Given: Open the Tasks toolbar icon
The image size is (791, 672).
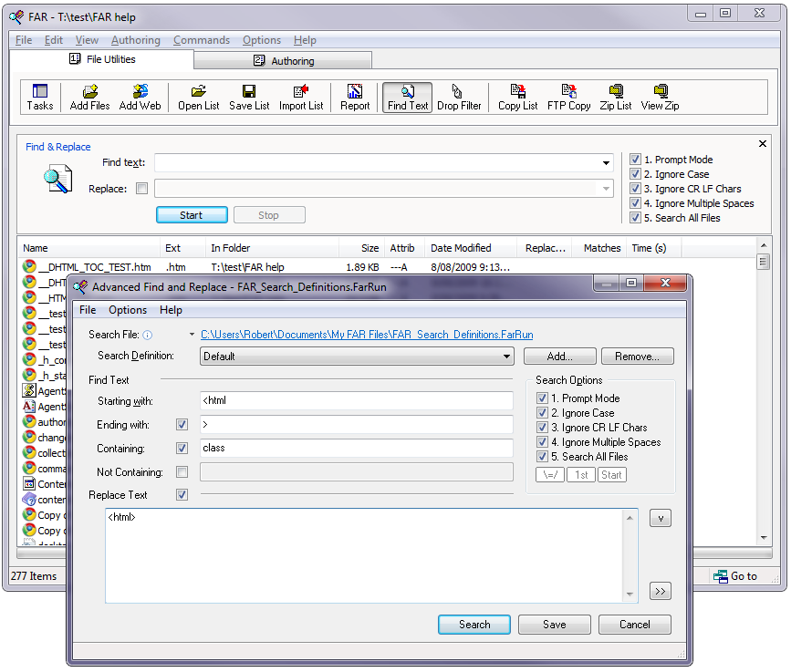Looking at the screenshot, I should point(39,97).
